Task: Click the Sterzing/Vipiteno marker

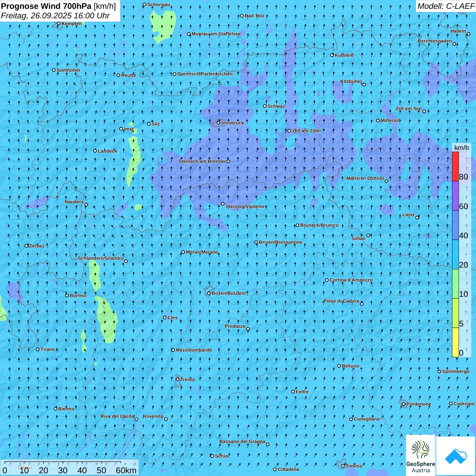Action: tap(223, 204)
